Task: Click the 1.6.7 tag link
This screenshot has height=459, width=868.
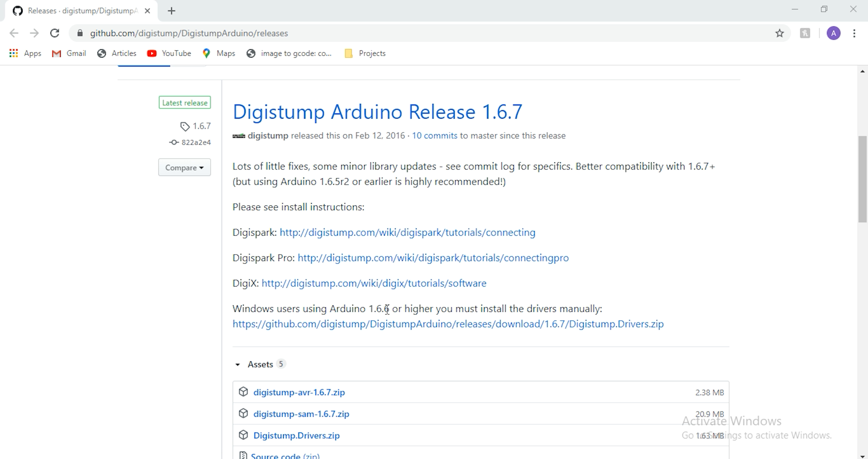Action: tap(196, 126)
